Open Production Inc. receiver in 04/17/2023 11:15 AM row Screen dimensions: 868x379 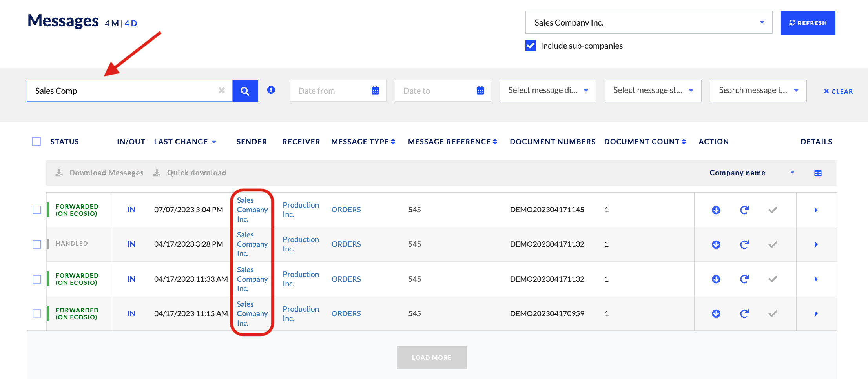(301, 313)
